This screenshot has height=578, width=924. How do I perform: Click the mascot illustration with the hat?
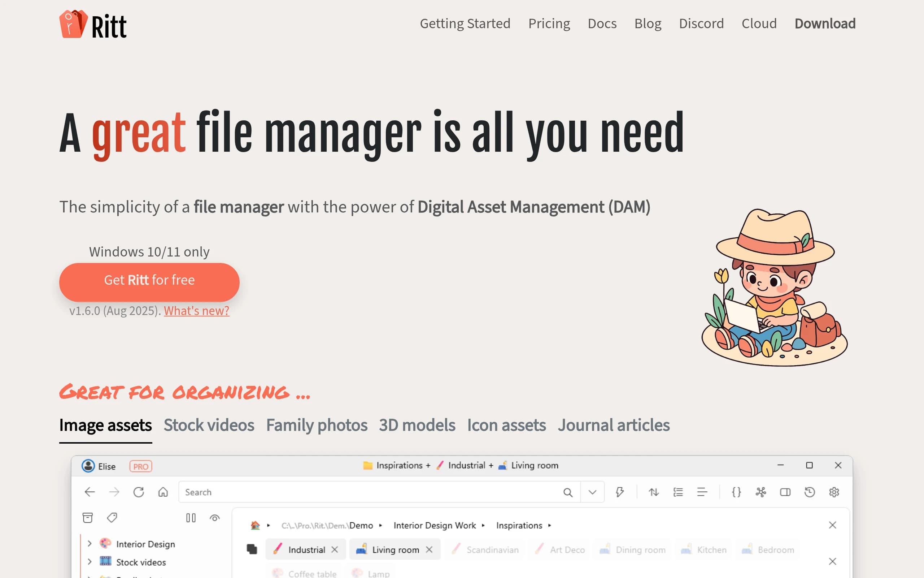[x=774, y=288]
